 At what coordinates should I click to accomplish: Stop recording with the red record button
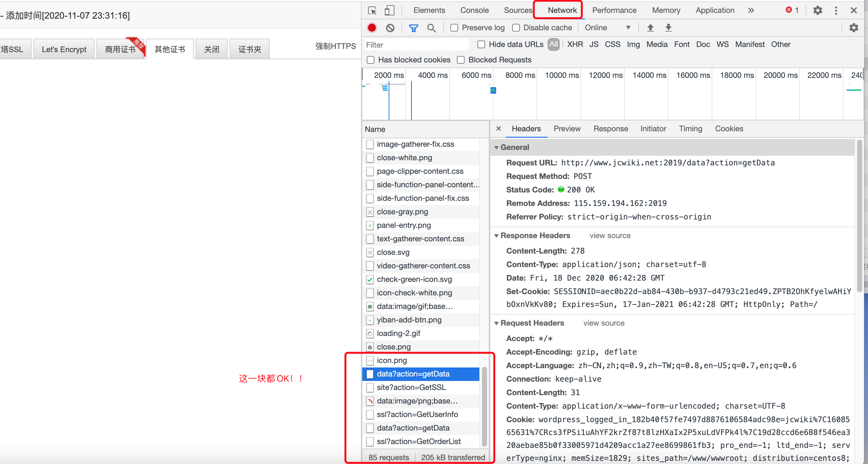point(372,28)
